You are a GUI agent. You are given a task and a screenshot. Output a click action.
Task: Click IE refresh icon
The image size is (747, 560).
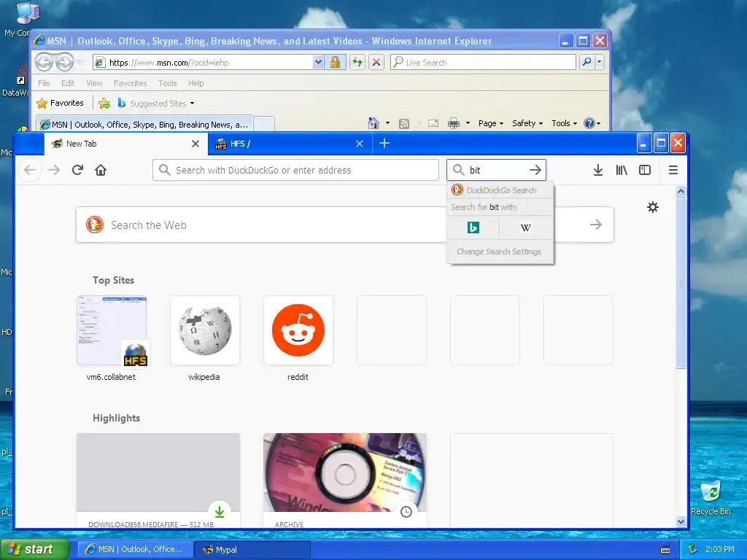pos(357,62)
